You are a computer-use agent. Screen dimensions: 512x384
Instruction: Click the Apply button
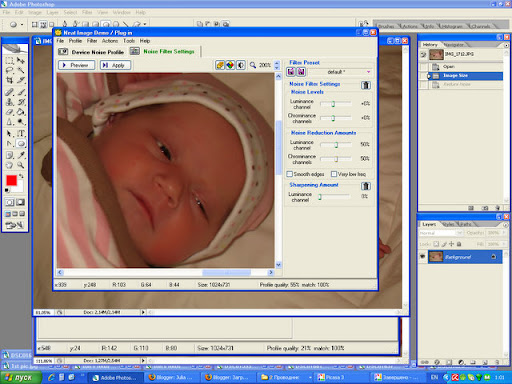pos(115,65)
